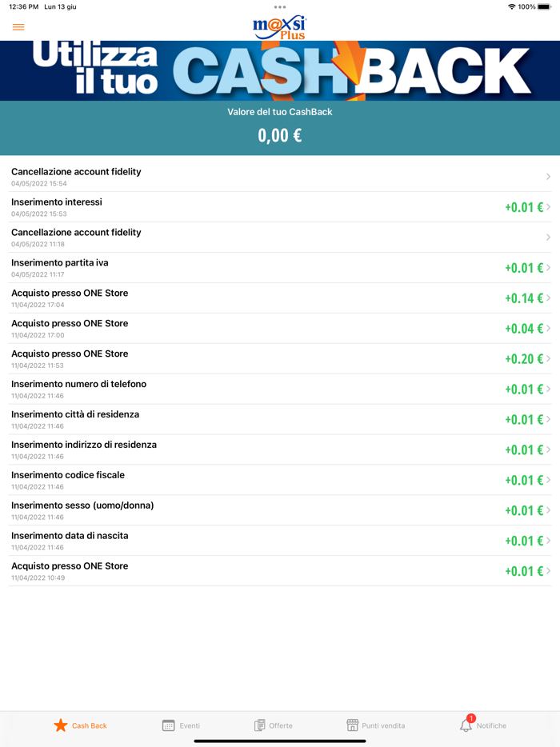Expand Inserimento partita iva row chevron

click(548, 267)
